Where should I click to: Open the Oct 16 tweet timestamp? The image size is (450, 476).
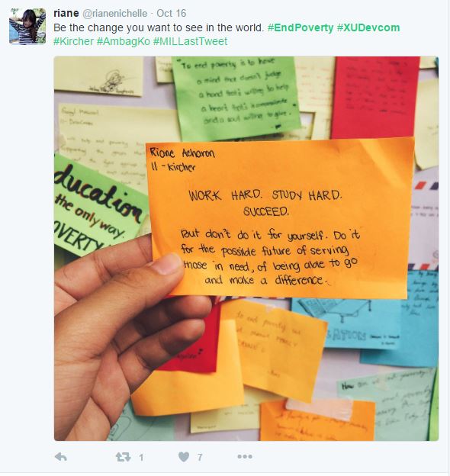pos(171,14)
